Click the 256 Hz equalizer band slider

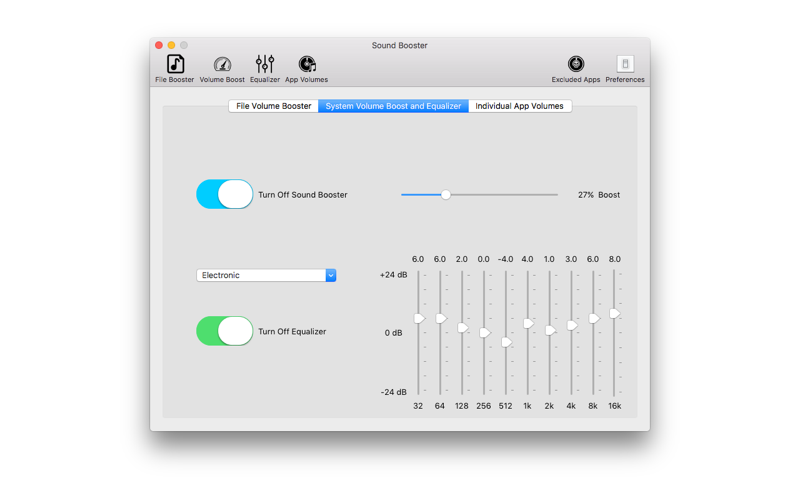(x=485, y=333)
